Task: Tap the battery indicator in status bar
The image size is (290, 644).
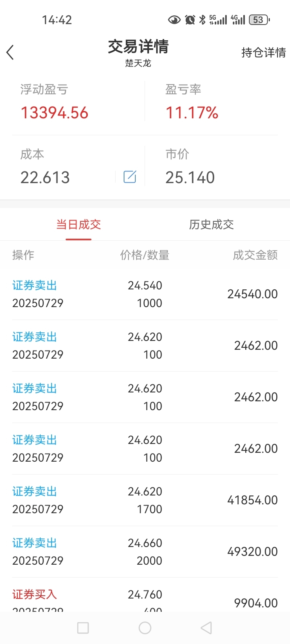Action: pyautogui.click(x=259, y=20)
